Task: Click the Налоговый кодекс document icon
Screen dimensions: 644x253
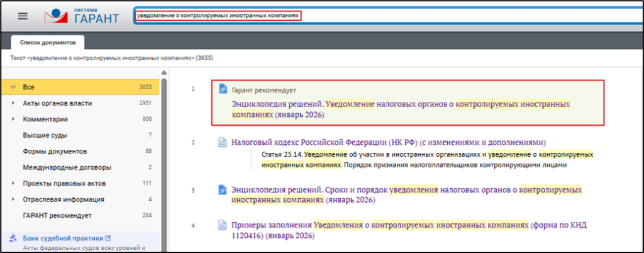Action: tap(222, 143)
